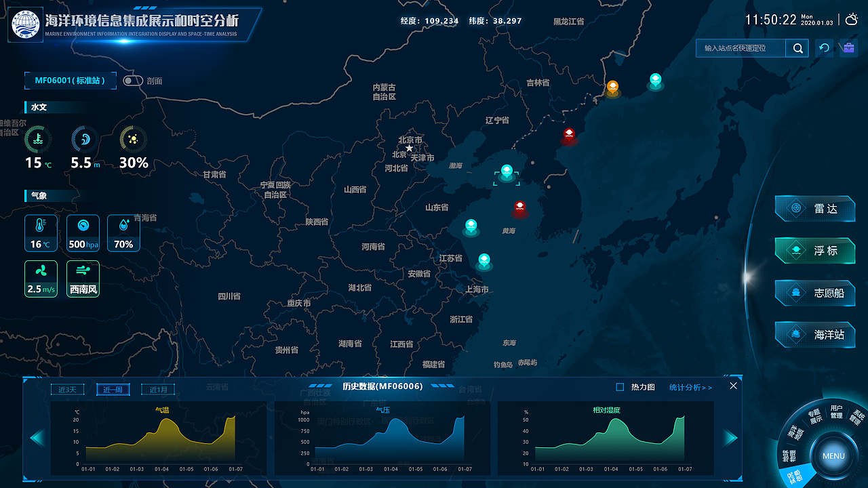The height and width of the screenshot is (488, 868).
Task: Toggle the 剖面 switch
Action: click(132, 81)
